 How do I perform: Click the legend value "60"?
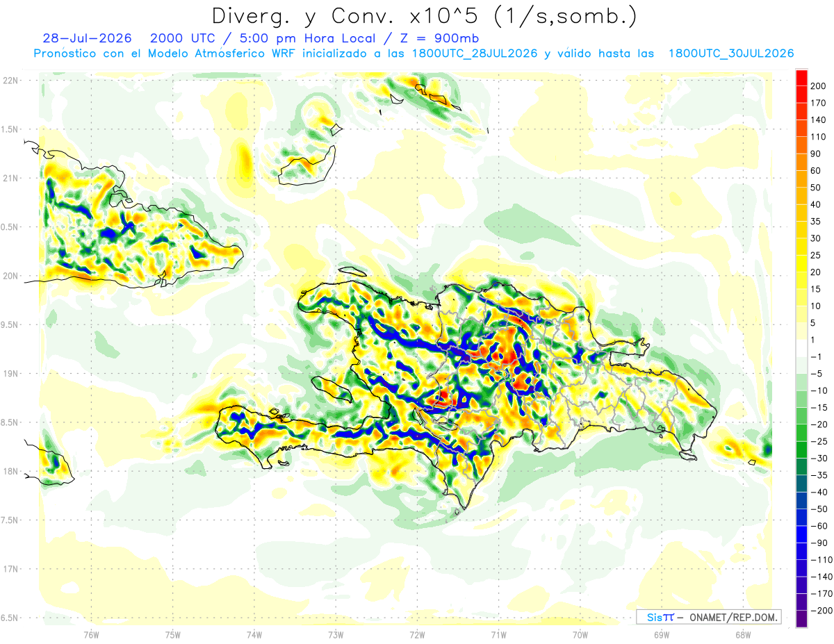(x=816, y=170)
